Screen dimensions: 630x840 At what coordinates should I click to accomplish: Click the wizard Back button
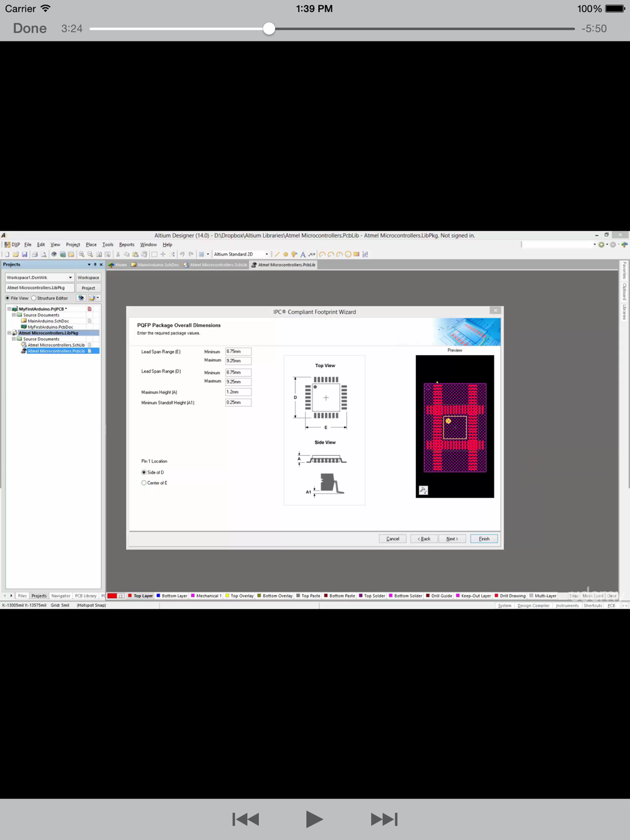(x=424, y=539)
